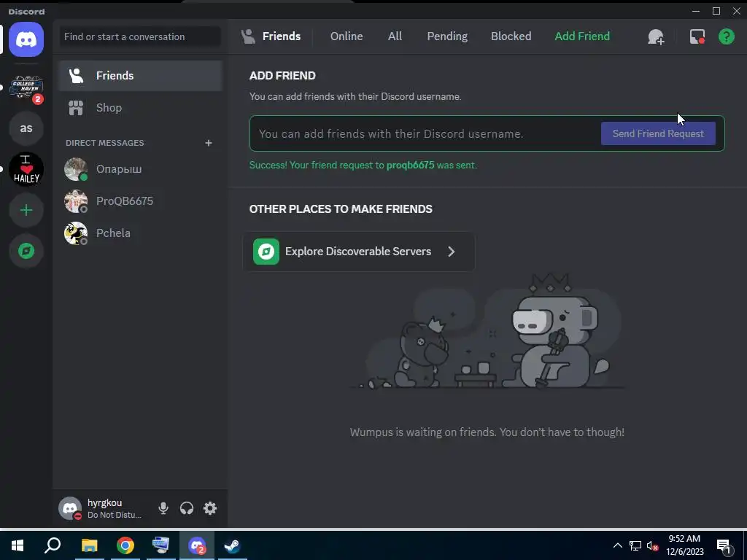The width and height of the screenshot is (747, 560).
Task: Open the Inbox icon in header
Action: pos(697,36)
